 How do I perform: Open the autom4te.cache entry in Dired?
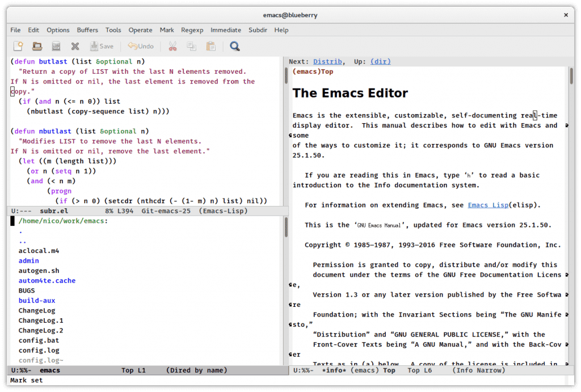(x=47, y=280)
